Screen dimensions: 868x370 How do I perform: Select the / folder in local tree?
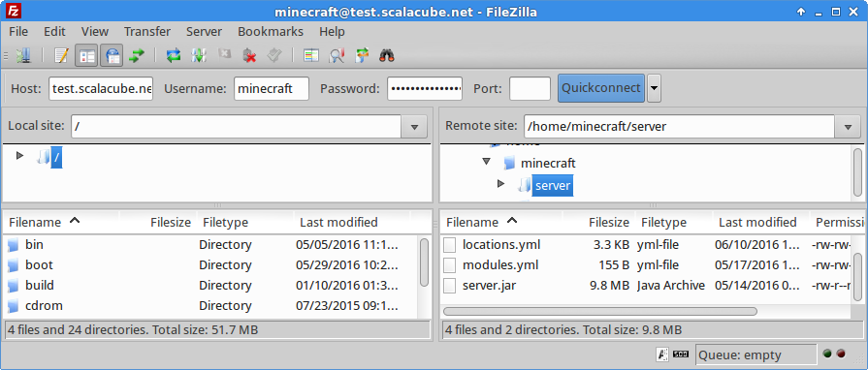click(x=56, y=159)
